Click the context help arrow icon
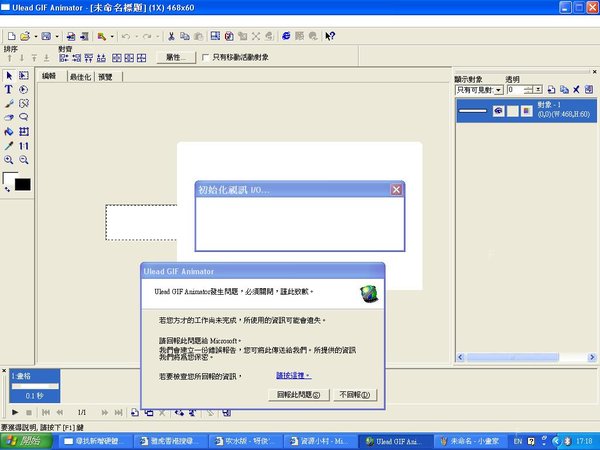This screenshot has height=450, width=600. [x=330, y=36]
